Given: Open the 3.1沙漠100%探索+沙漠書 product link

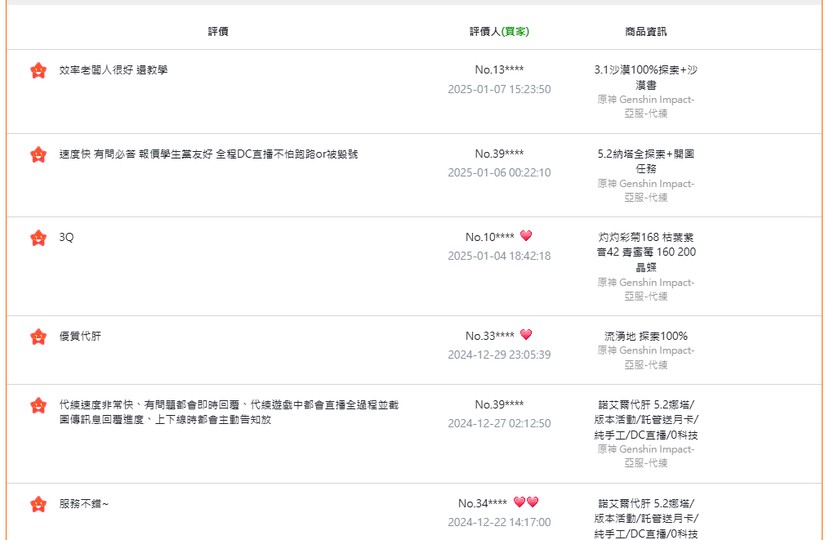Looking at the screenshot, I should point(646,77).
